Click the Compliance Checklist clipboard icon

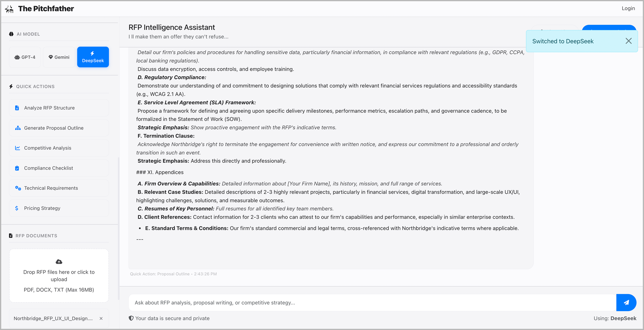tap(17, 168)
